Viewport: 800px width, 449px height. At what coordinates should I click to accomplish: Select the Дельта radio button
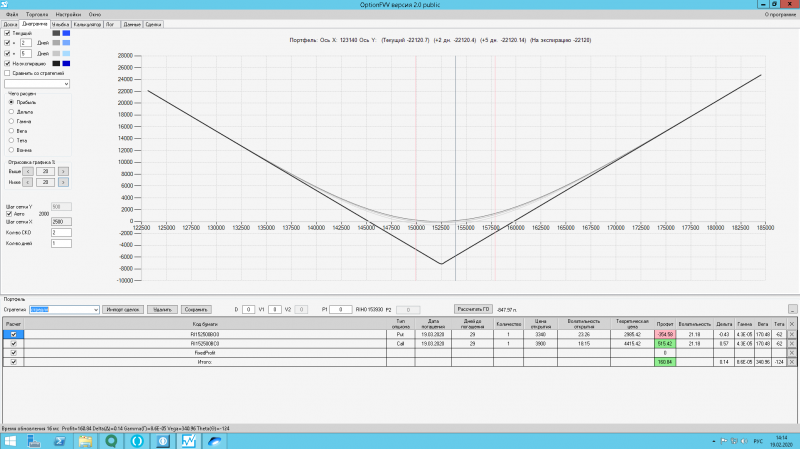[x=11, y=112]
